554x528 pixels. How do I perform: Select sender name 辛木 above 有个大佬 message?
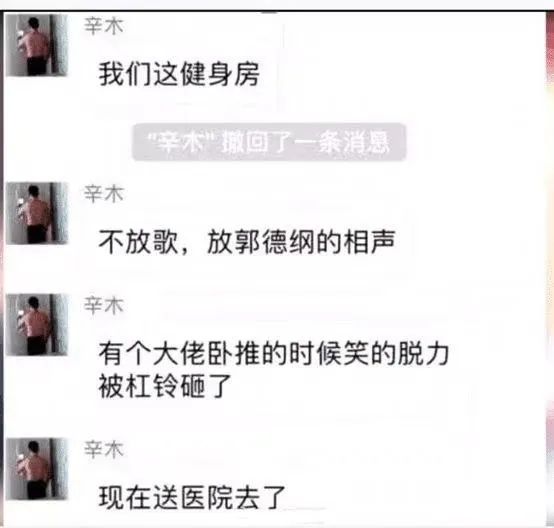(104, 305)
